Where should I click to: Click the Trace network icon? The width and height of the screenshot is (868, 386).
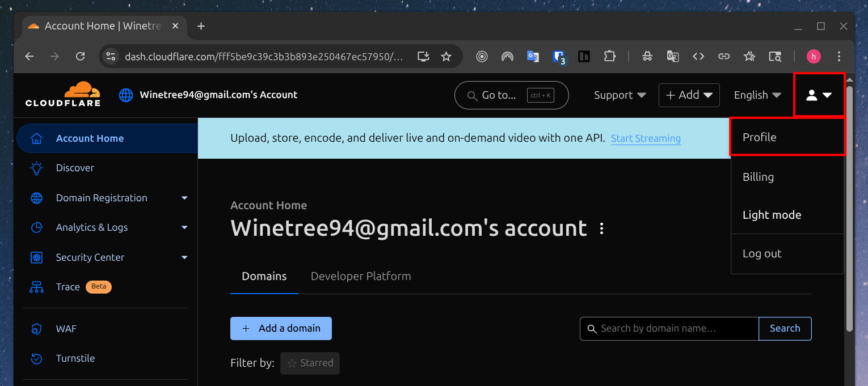click(37, 287)
